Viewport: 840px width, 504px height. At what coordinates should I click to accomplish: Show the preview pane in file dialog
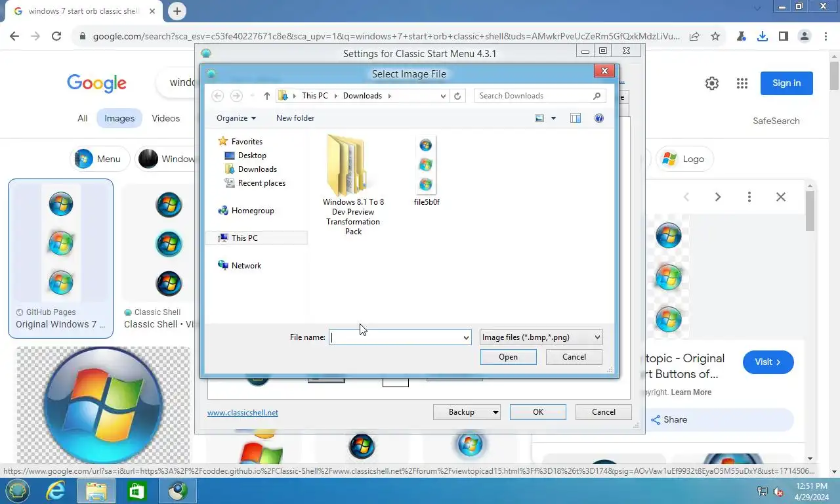point(576,118)
